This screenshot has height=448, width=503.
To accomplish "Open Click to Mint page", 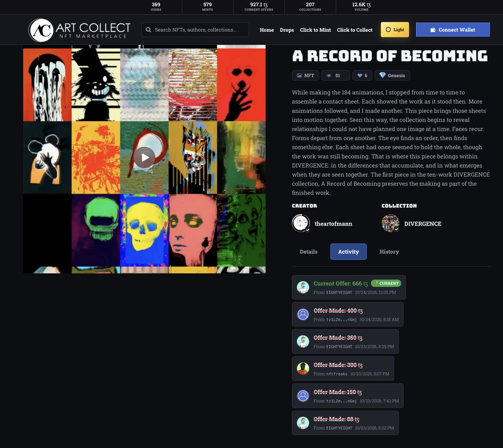I will click(315, 30).
